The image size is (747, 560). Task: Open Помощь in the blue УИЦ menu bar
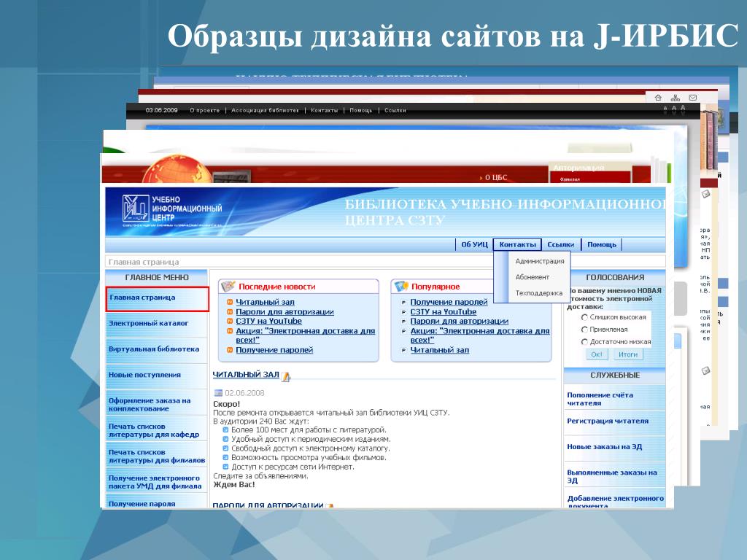tap(602, 244)
